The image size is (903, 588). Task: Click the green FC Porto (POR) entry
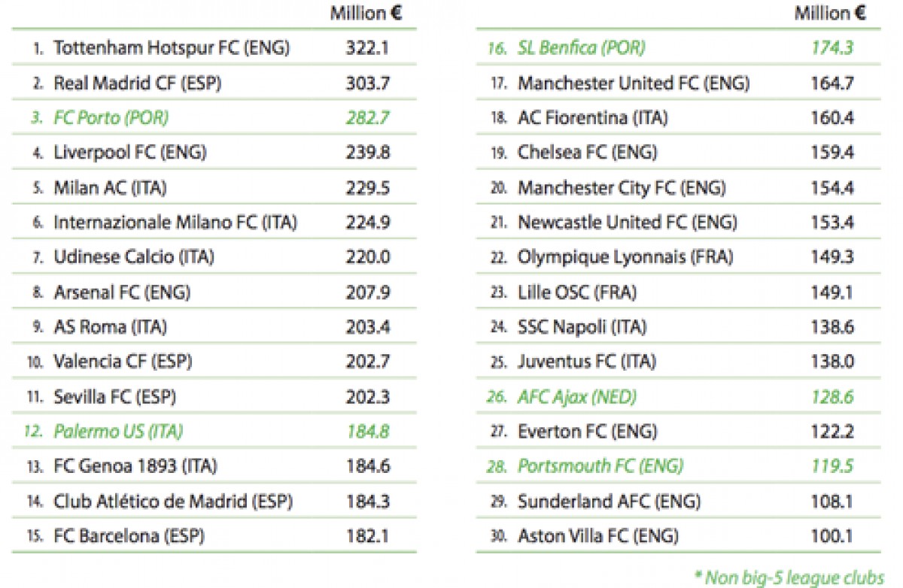111,118
